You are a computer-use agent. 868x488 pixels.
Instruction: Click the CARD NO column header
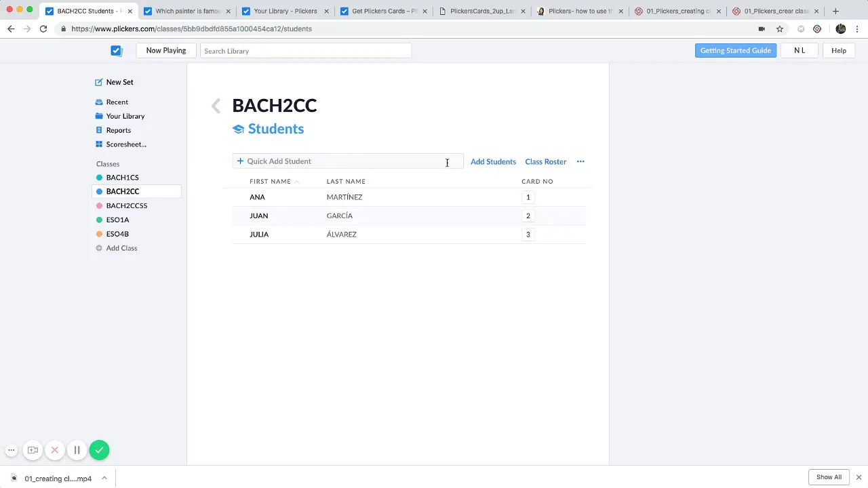537,182
